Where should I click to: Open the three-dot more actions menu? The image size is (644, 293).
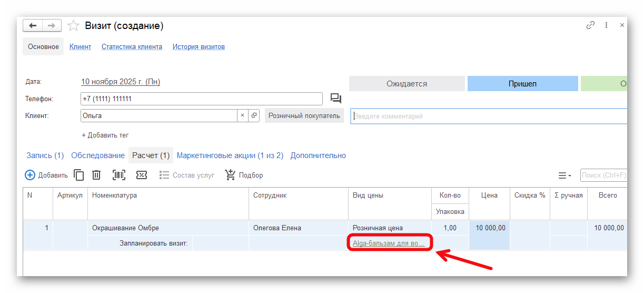point(607,25)
